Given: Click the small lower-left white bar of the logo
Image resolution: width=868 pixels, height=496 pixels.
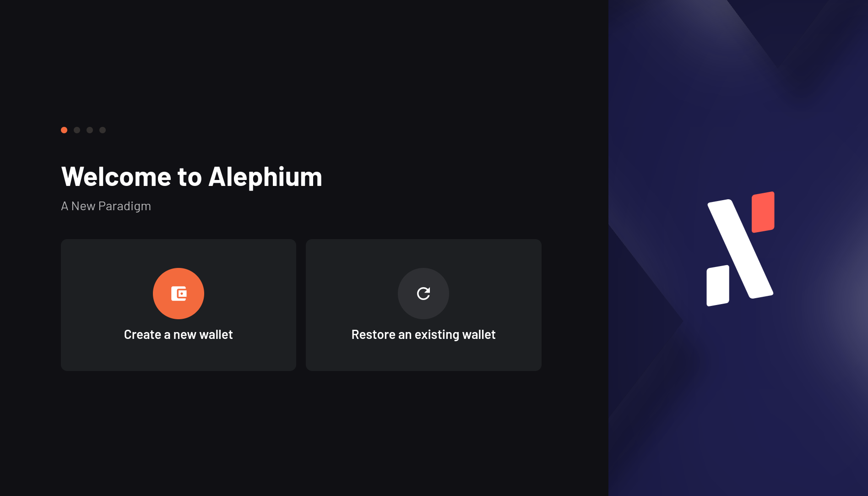Looking at the screenshot, I should [x=718, y=285].
